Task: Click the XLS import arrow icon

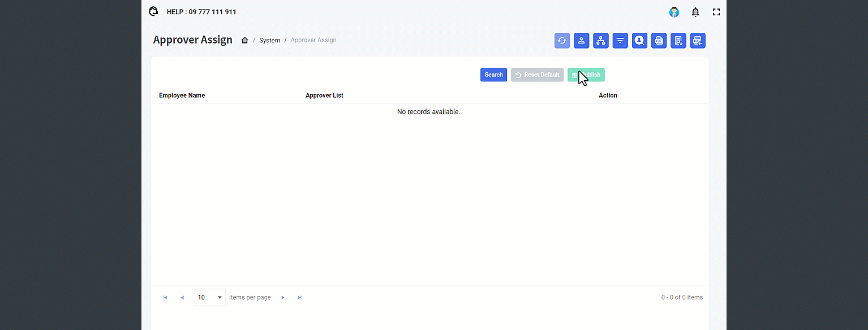Action: tap(697, 41)
